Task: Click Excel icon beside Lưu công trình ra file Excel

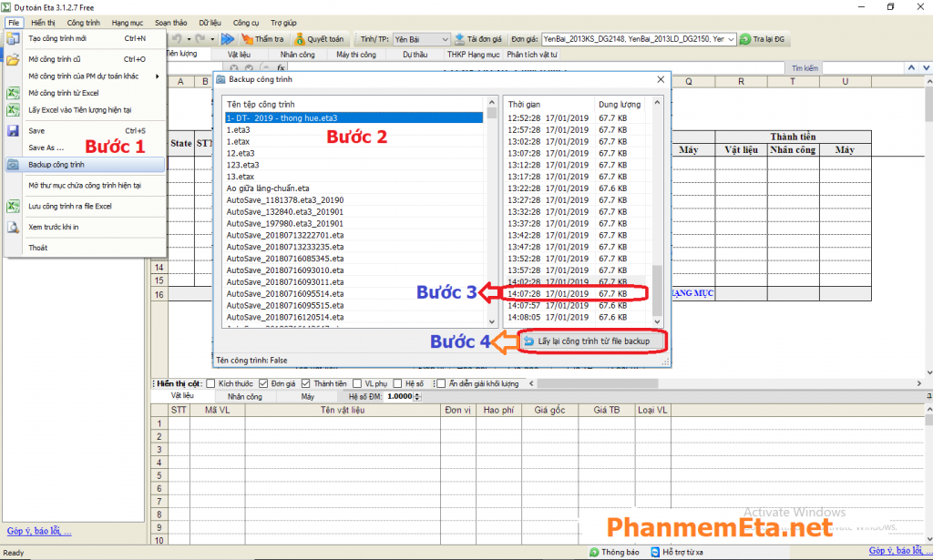Action: coord(14,207)
